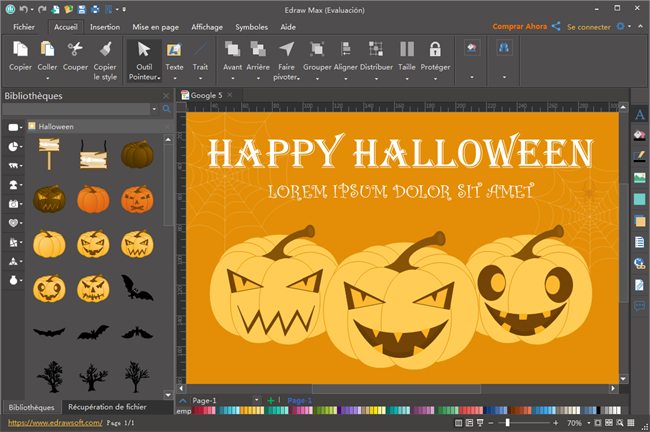Click the Faire pivoter icon

pyautogui.click(x=287, y=49)
